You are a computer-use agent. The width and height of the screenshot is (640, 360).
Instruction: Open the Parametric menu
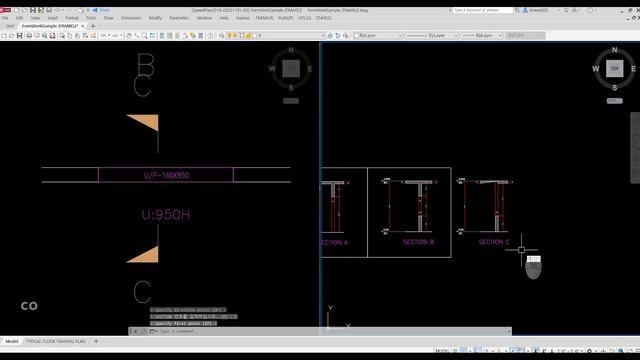coord(179,18)
